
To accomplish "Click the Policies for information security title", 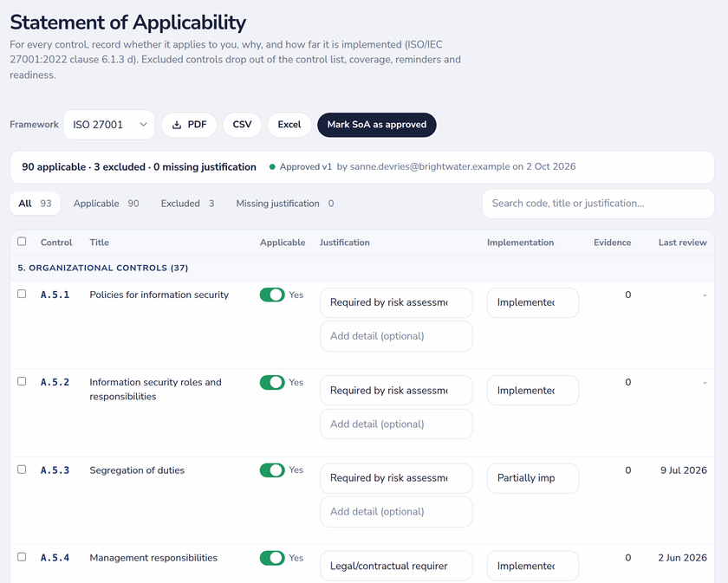I will click(x=159, y=295).
